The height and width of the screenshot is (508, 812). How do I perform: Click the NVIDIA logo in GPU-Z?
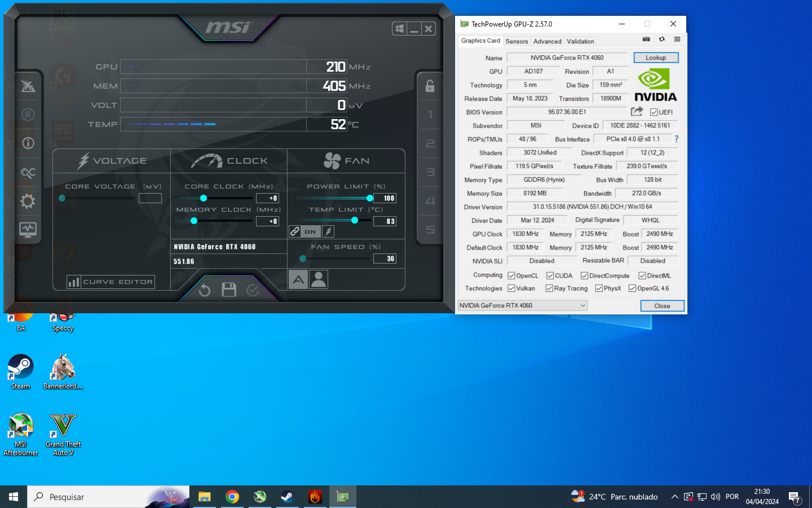pyautogui.click(x=655, y=85)
